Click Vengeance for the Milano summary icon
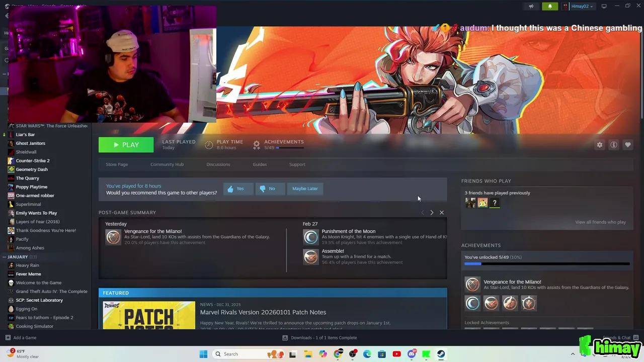 pos(113,237)
